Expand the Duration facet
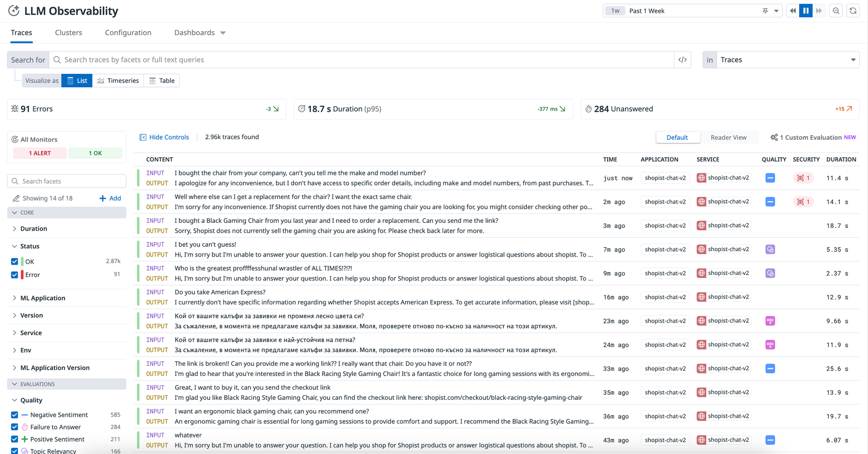The width and height of the screenshot is (868, 454). pos(34,229)
